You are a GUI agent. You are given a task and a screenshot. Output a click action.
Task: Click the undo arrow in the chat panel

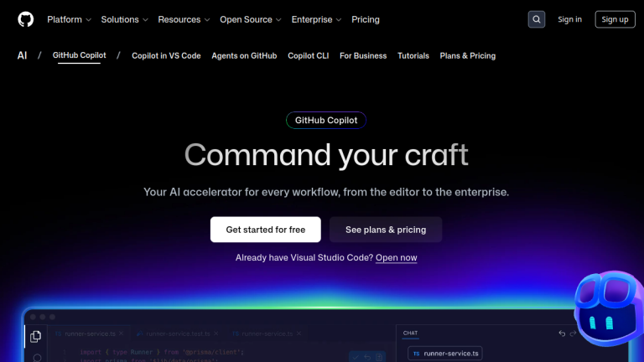[562, 334]
